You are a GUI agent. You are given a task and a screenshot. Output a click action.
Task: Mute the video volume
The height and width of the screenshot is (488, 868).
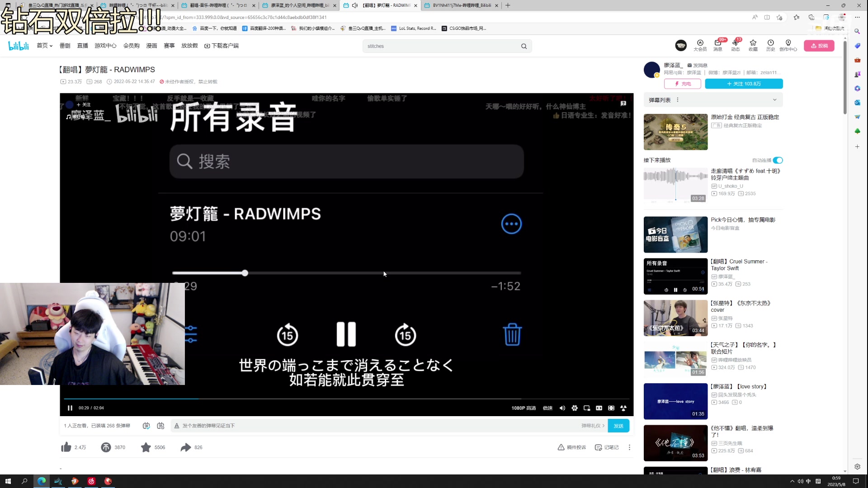(x=562, y=408)
